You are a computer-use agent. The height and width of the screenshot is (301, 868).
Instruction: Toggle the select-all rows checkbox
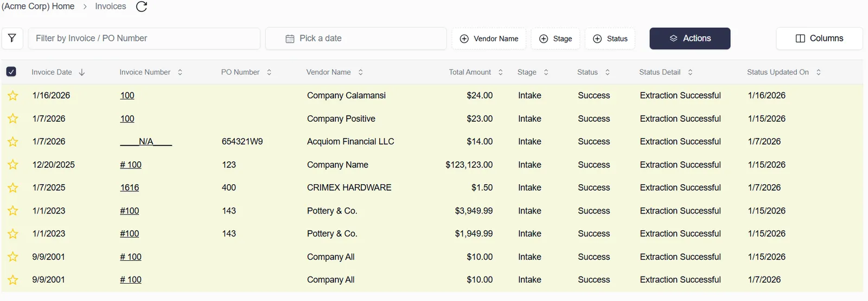[x=11, y=72]
